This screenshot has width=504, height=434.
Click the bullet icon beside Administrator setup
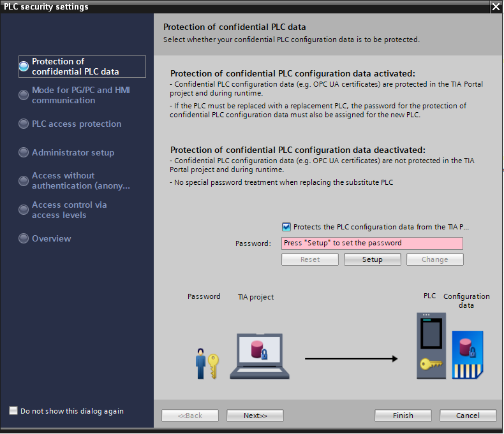[24, 153]
